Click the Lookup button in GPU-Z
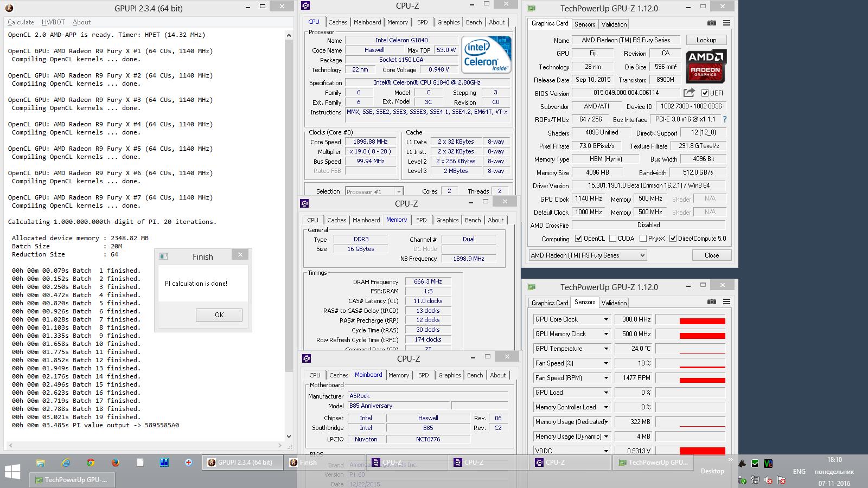 (706, 40)
